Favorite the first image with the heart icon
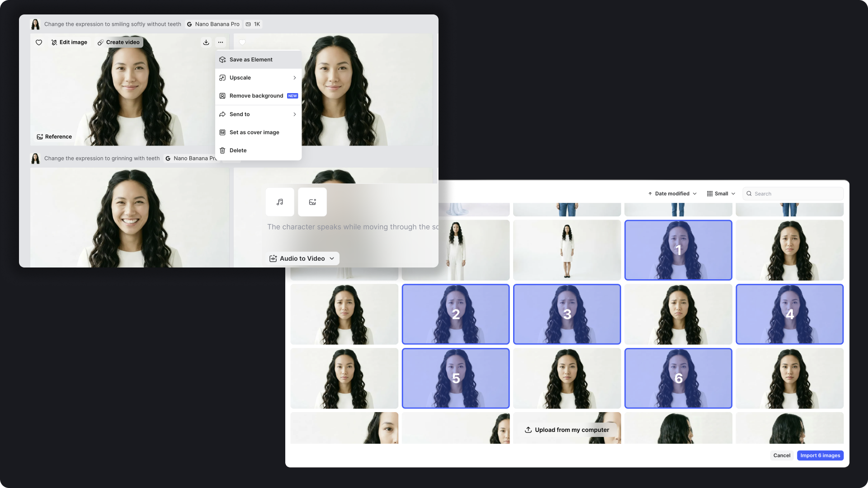 coord(39,42)
